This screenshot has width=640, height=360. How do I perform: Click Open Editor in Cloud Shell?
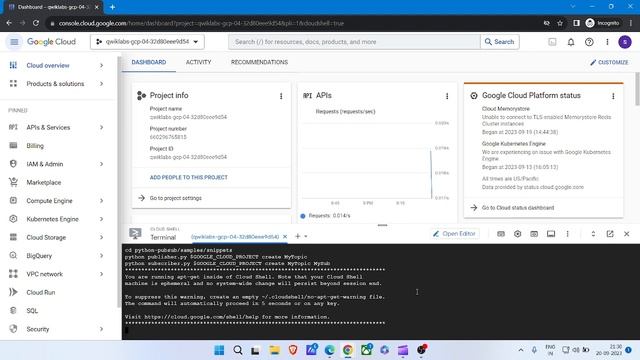pyautogui.click(x=455, y=234)
